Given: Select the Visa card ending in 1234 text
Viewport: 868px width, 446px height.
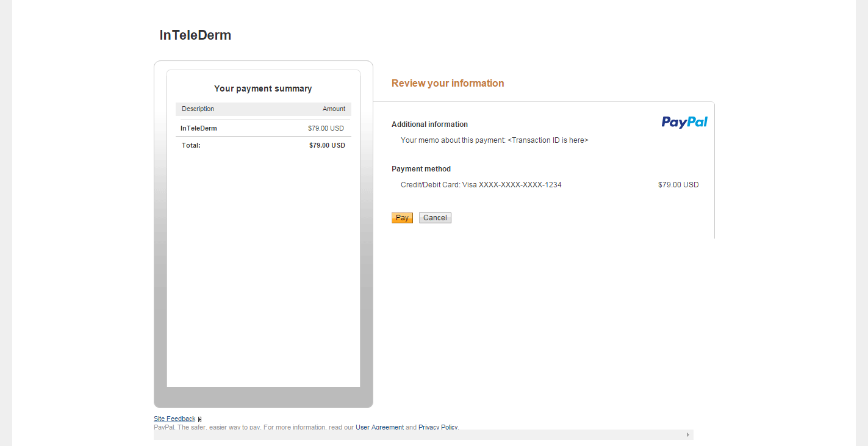Looking at the screenshot, I should point(481,185).
